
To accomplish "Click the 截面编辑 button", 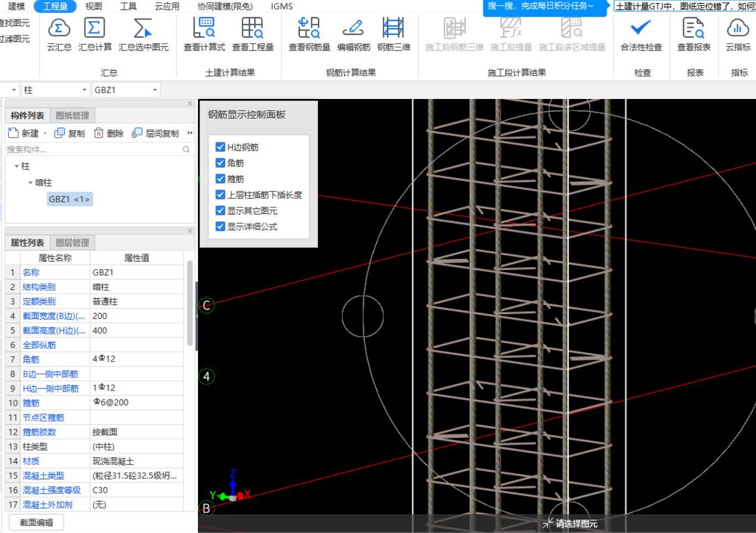I will point(37,522).
